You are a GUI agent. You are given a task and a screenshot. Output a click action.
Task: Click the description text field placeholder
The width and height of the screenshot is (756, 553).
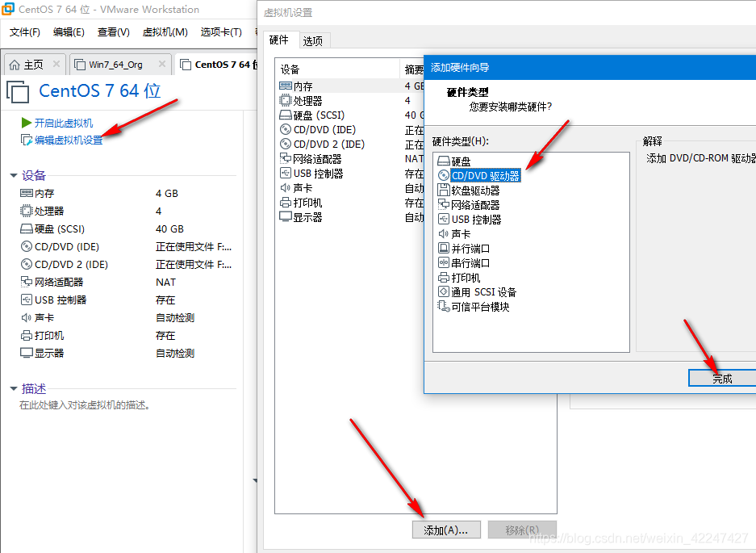(x=85, y=405)
